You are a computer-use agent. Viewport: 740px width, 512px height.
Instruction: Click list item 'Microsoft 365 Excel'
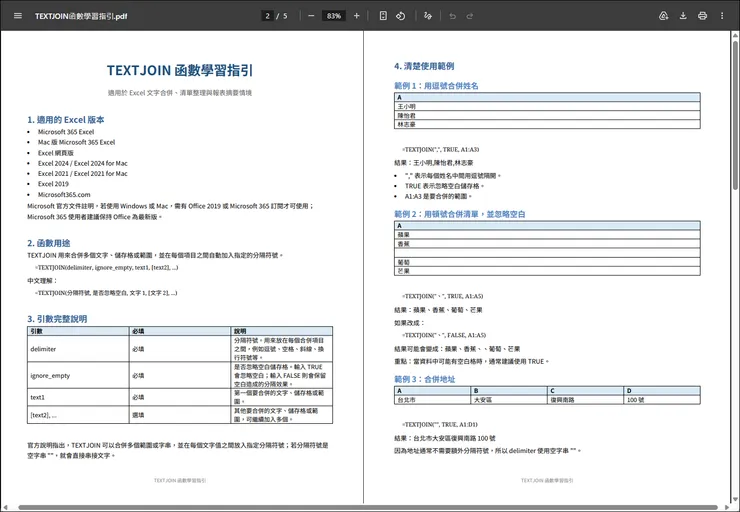[66, 132]
